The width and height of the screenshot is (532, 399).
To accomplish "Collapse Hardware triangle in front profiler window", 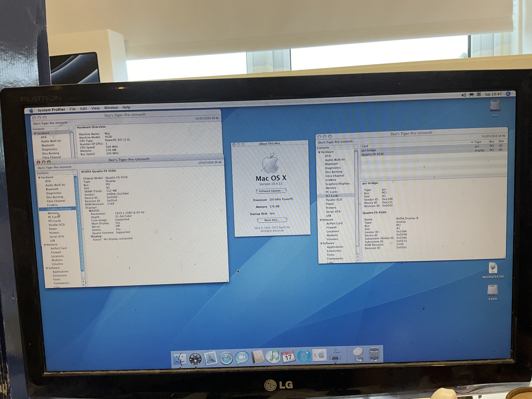I will pos(39,177).
